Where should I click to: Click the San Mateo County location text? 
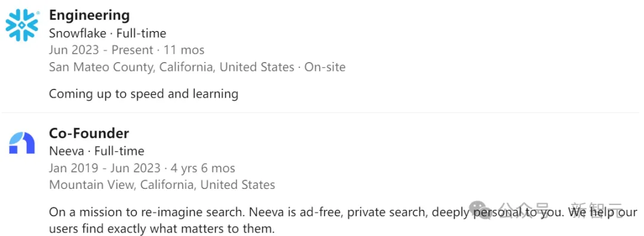click(x=171, y=67)
